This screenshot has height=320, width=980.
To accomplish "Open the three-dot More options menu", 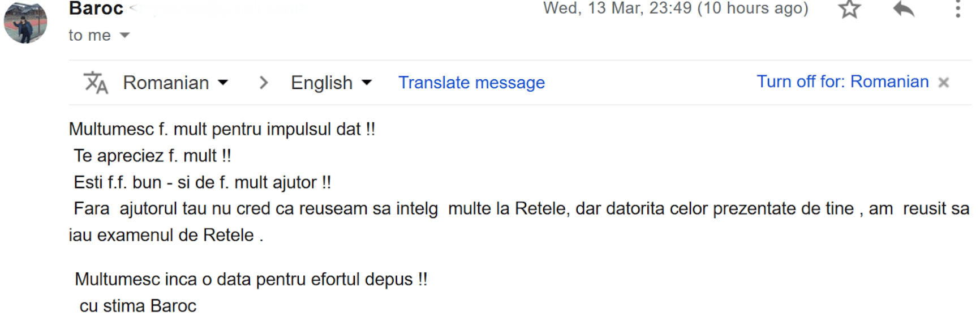I will coord(957,10).
